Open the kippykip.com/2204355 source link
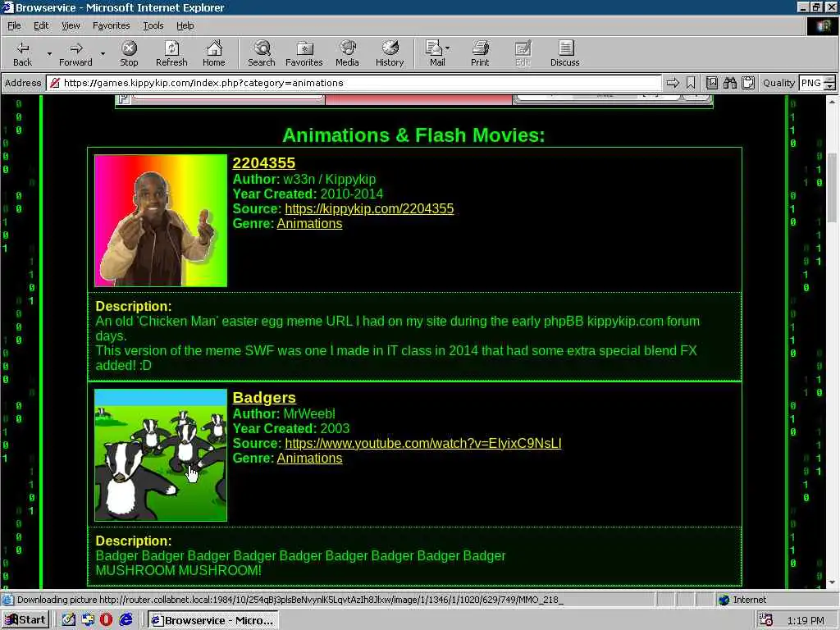 pos(369,209)
